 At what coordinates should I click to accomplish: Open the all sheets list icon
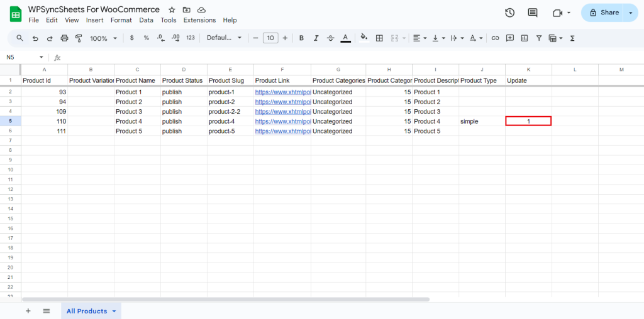tap(47, 311)
